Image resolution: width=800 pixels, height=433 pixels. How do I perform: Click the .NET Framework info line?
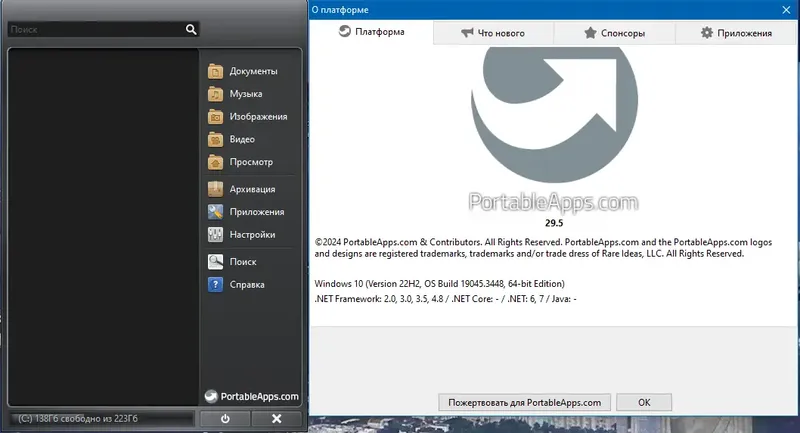click(445, 299)
